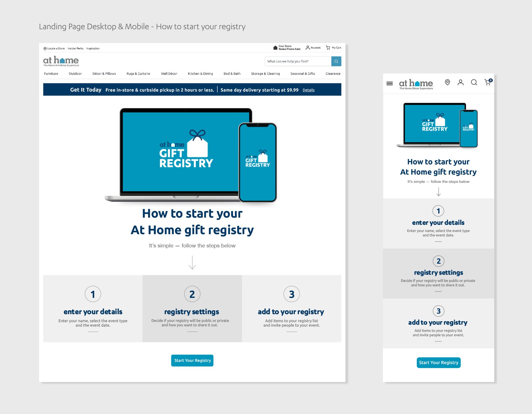This screenshot has height=414, width=532.
Task: Open Your Store Texas-Plano-East house icon
Action: coord(275,48)
